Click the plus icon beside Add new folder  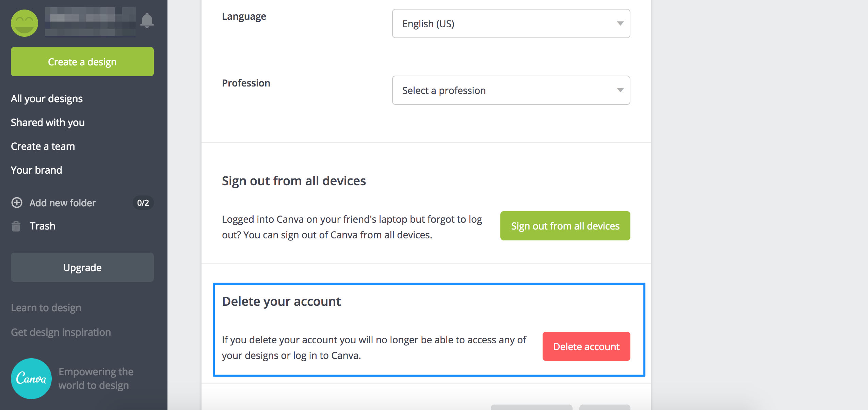17,203
